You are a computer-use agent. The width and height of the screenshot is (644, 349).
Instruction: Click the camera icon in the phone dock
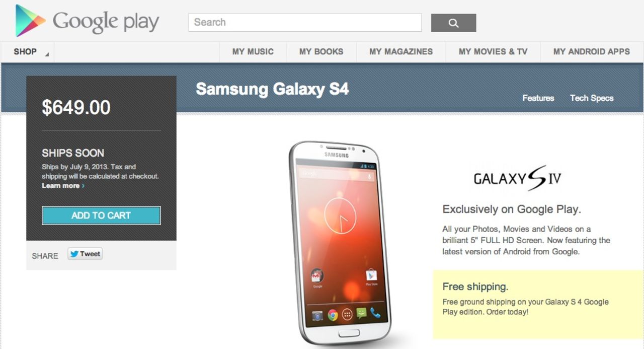(317, 316)
